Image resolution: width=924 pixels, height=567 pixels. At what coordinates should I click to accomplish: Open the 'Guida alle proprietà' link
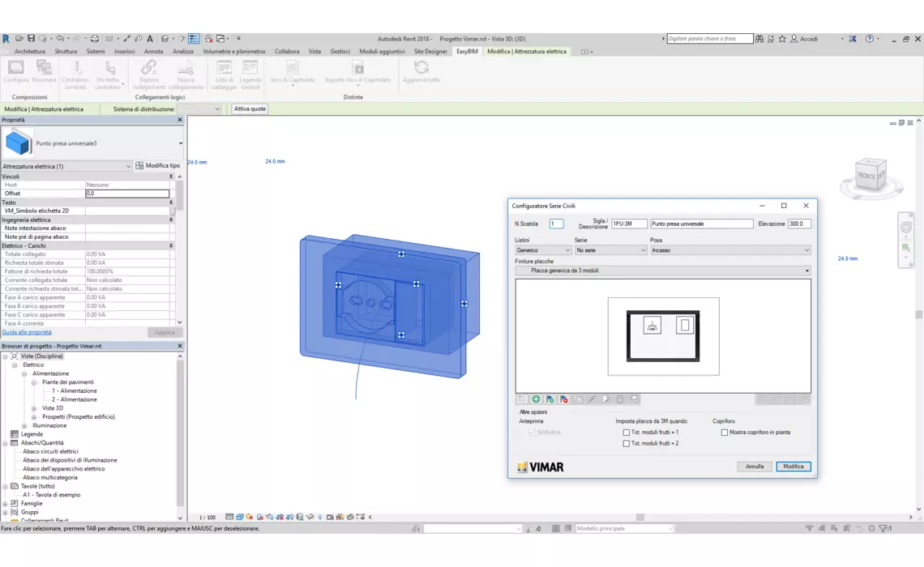[27, 333]
